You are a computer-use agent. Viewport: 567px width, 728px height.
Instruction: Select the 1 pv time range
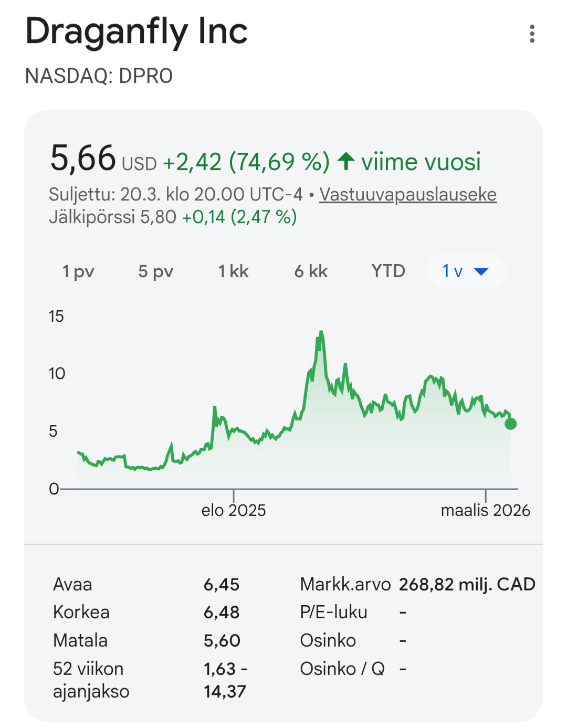[78, 271]
